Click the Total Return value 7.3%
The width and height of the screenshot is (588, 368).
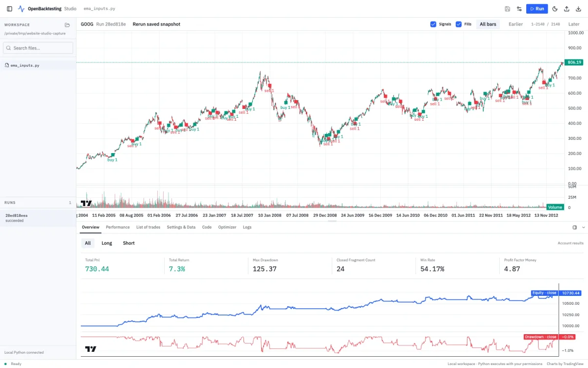(177, 269)
